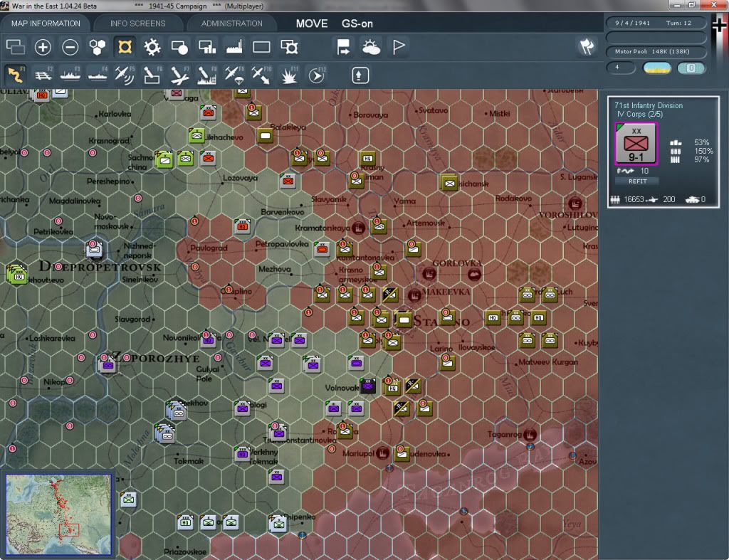This screenshot has height=560, width=729.
Task: Toggle the white gear map overlay
Action: (x=152, y=46)
